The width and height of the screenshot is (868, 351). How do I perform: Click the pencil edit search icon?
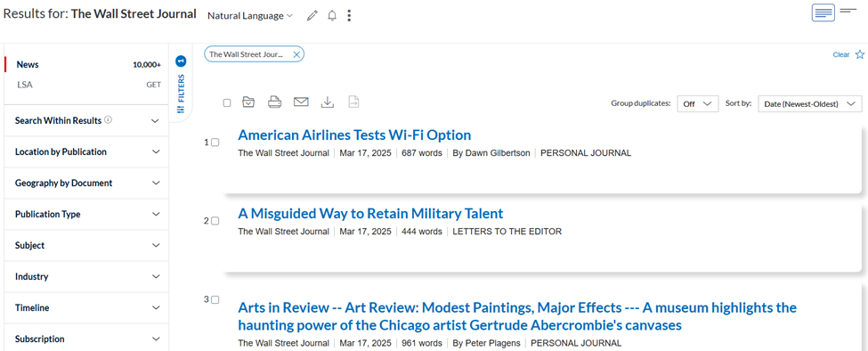[x=312, y=16]
